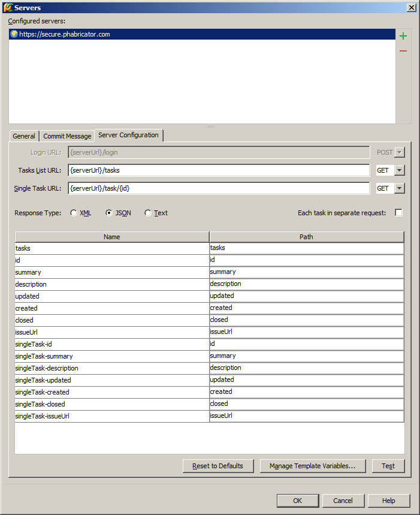Select the singleTask-description Name cell

[112, 368]
